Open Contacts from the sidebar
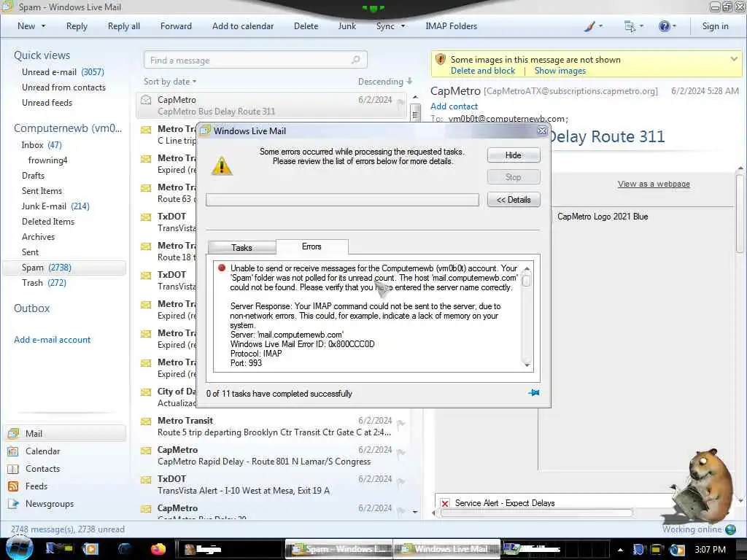Image resolution: width=747 pixels, height=560 pixels. 42,469
